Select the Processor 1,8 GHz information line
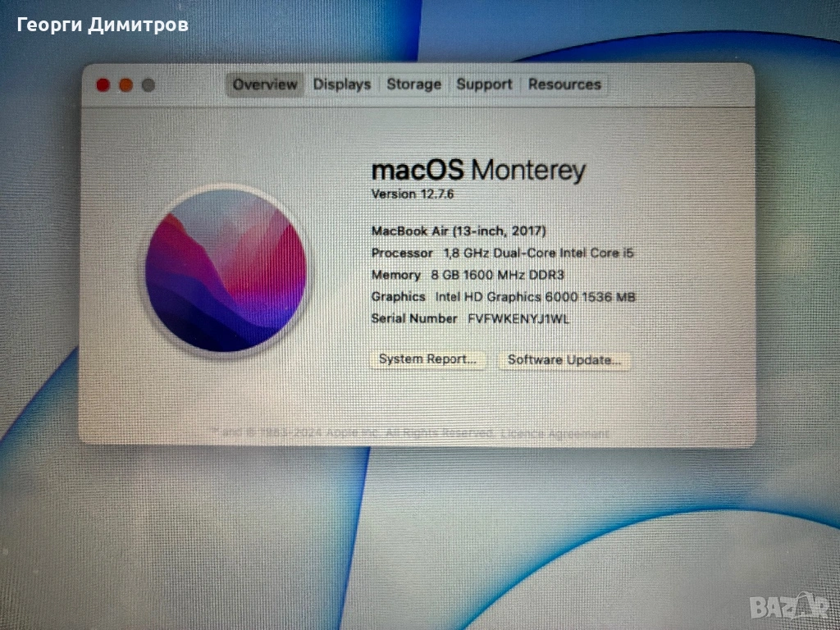The image size is (840, 630). point(502,253)
